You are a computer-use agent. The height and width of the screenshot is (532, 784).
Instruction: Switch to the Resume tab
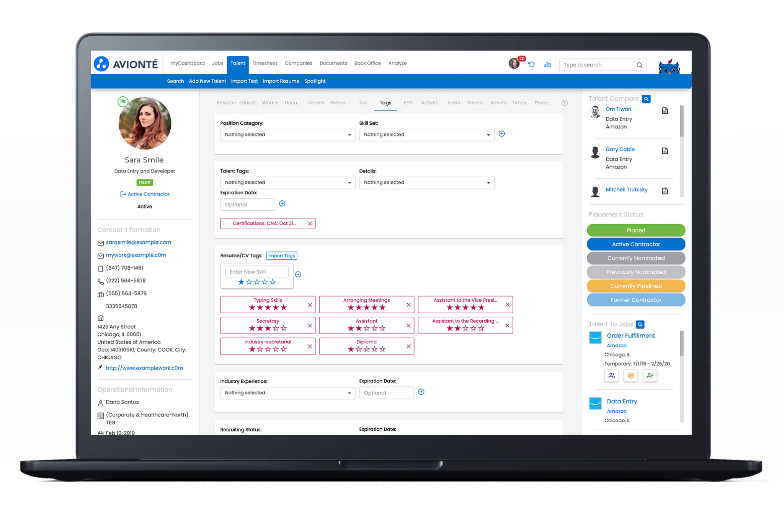pos(226,102)
